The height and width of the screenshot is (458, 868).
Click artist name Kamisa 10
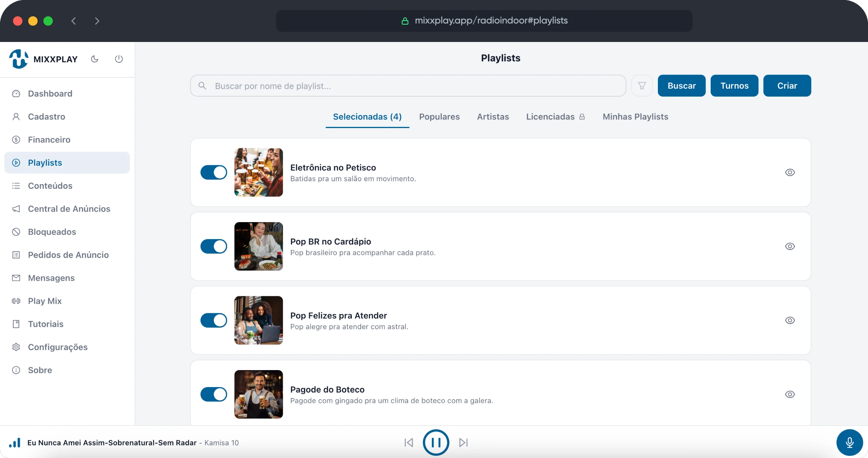(222, 443)
